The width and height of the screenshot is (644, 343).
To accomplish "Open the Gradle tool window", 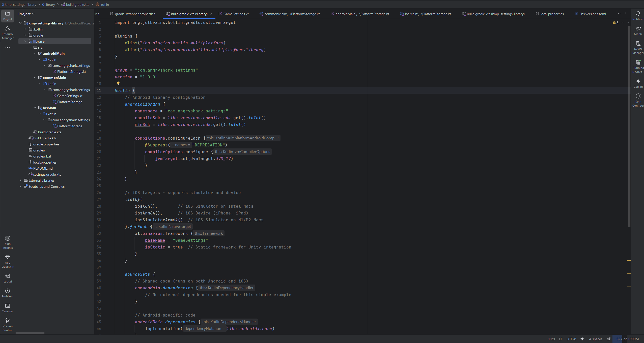I will [x=638, y=30].
